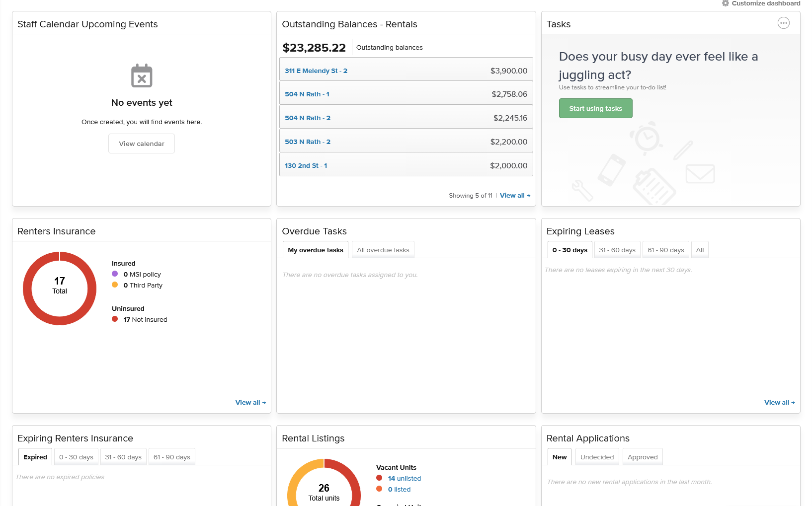
Task: View all outstanding balances
Action: pos(515,195)
